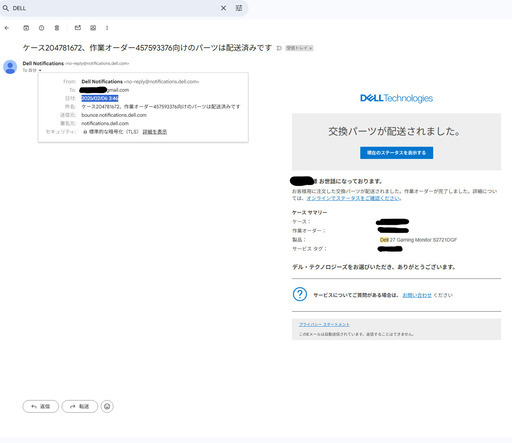The image size is (512, 443).
Task: Click the blue current status button
Action: click(397, 153)
